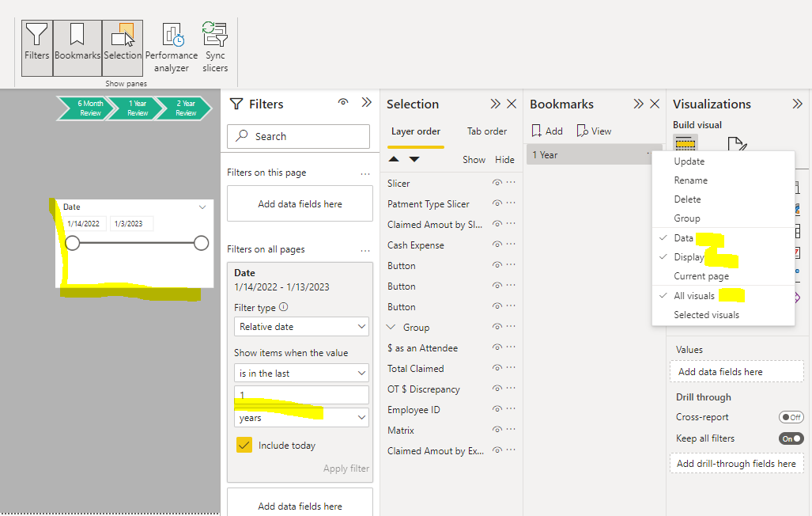Image resolution: width=812 pixels, height=516 pixels.
Task: Click the date slicer right slider handle
Action: pos(201,243)
